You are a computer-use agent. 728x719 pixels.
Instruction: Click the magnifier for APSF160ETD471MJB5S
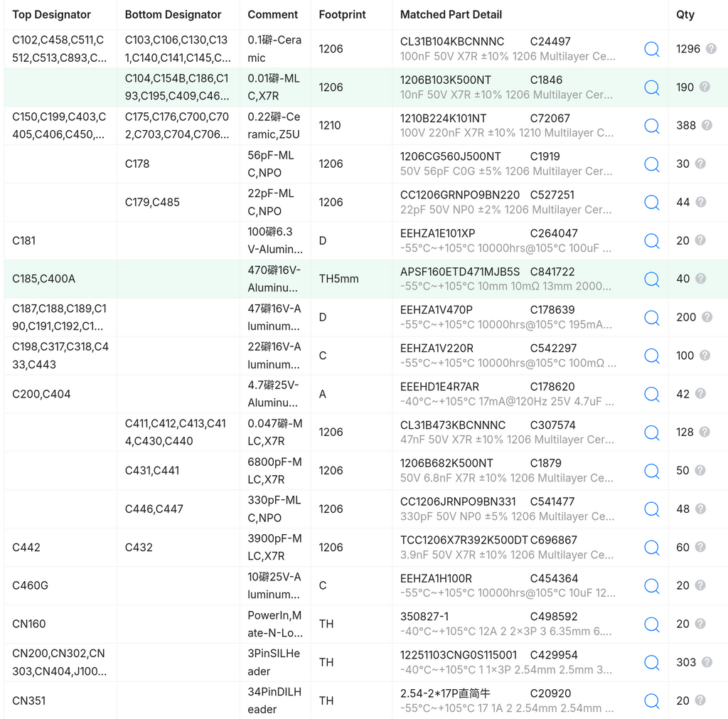[652, 279]
